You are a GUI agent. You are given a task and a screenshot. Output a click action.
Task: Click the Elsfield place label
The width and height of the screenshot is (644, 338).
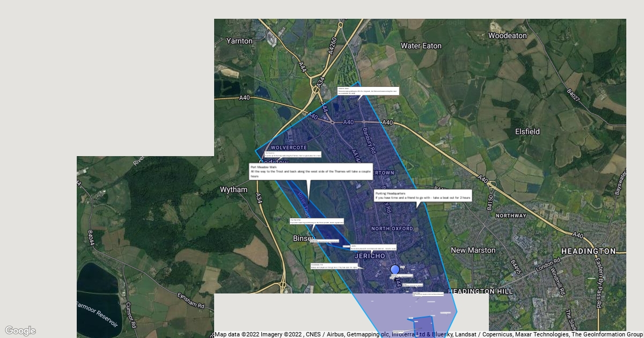pyautogui.click(x=528, y=131)
